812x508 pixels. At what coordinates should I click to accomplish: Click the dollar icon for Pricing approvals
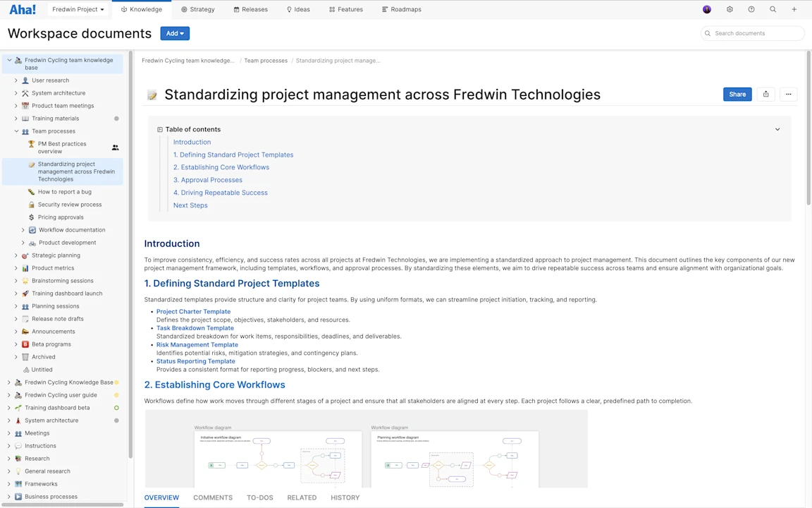pos(31,217)
